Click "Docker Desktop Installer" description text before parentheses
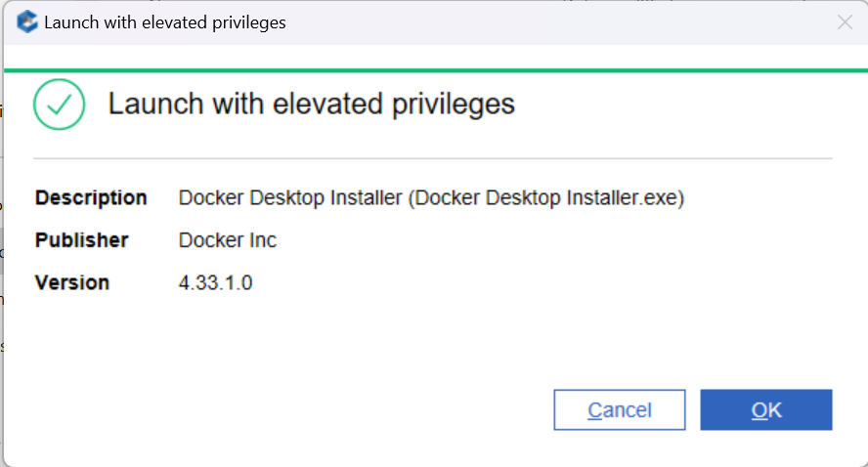This screenshot has width=868, height=467. point(290,198)
